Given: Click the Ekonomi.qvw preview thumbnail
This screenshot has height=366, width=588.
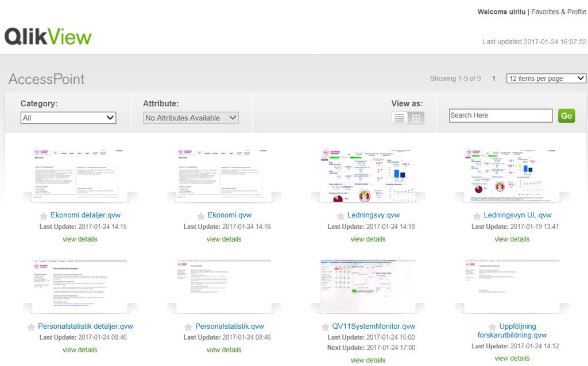Looking at the screenshot, I should coord(224,174).
